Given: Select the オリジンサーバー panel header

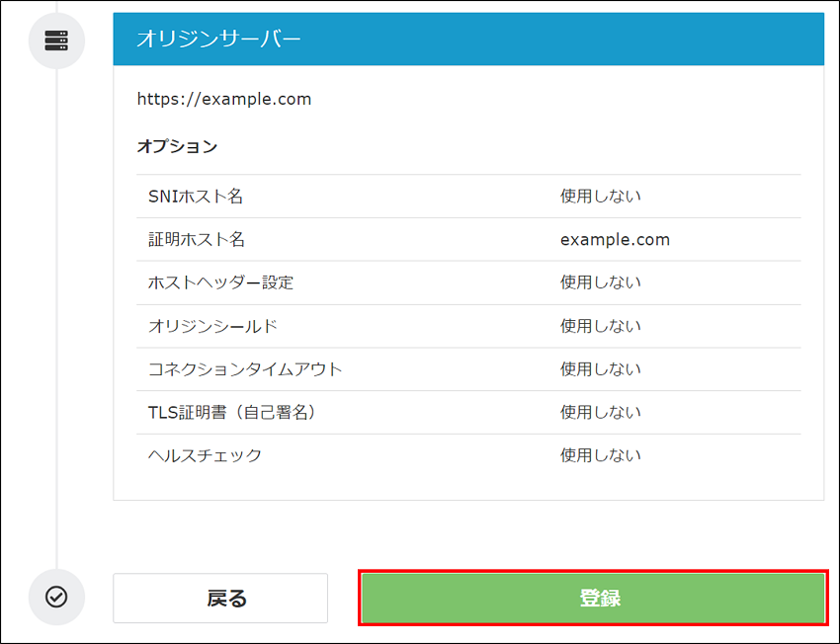Looking at the screenshot, I should (467, 38).
